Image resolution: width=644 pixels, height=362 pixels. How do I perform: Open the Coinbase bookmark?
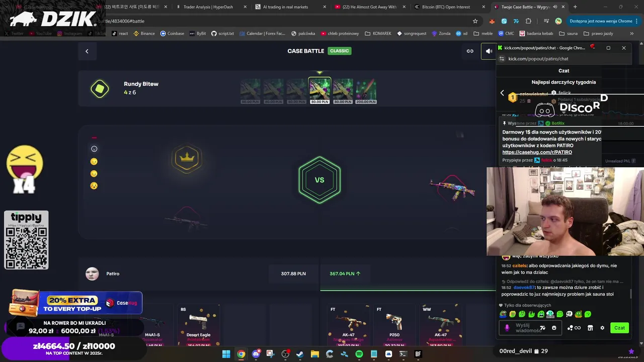tap(172, 33)
